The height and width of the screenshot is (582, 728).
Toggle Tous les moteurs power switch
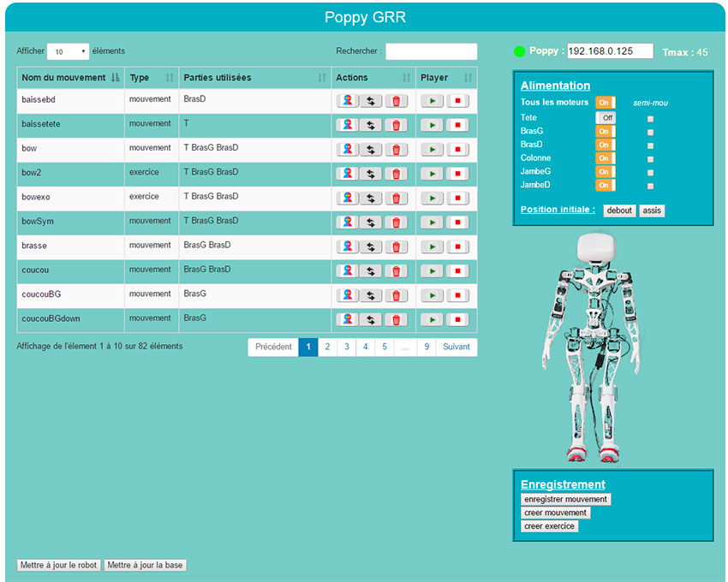[606, 103]
